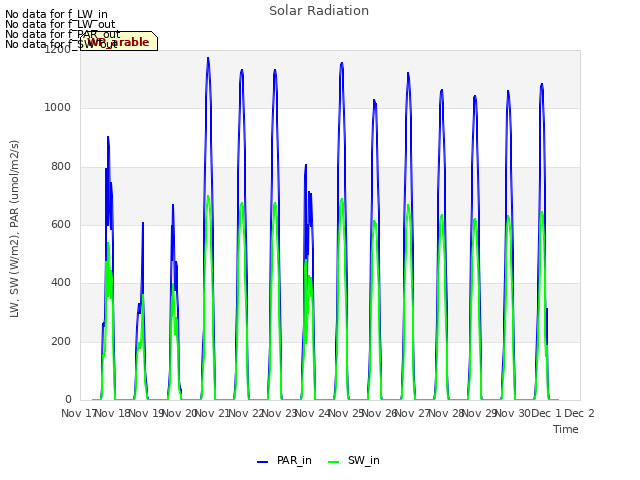Click the Dec 1 x-axis tick label

click(x=547, y=413)
